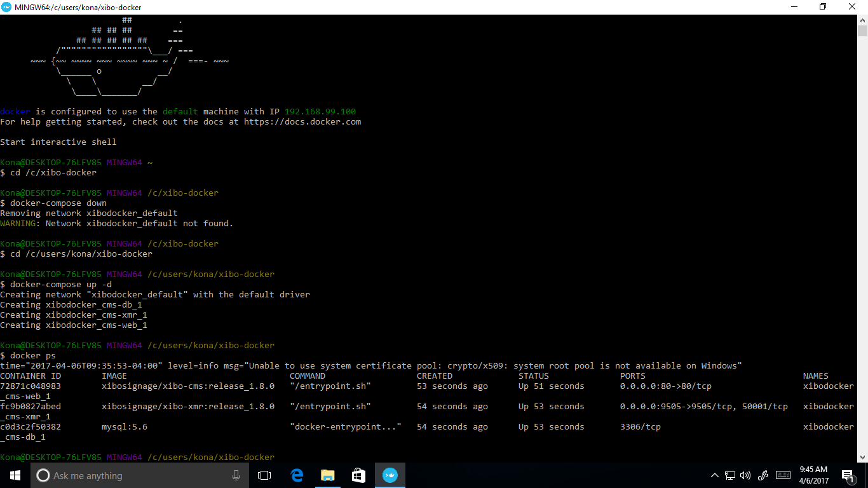Open File Explorer from the taskbar
Viewport: 868px width, 488px height.
point(327,475)
